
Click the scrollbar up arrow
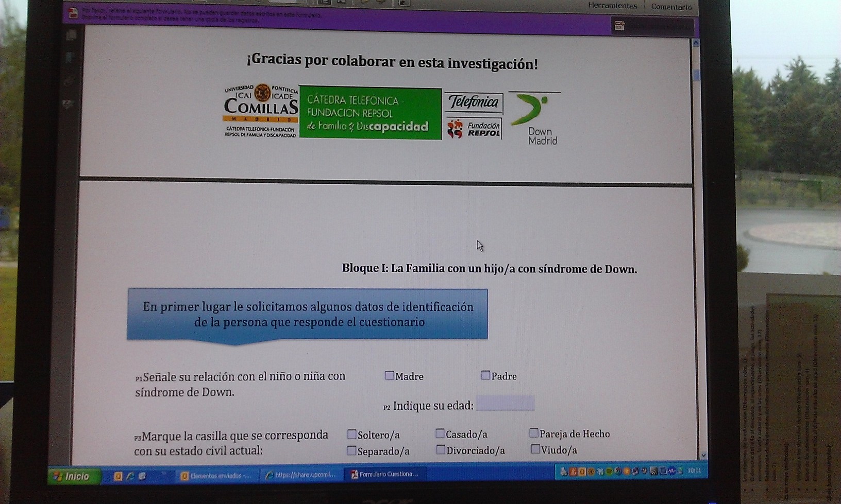[x=696, y=43]
